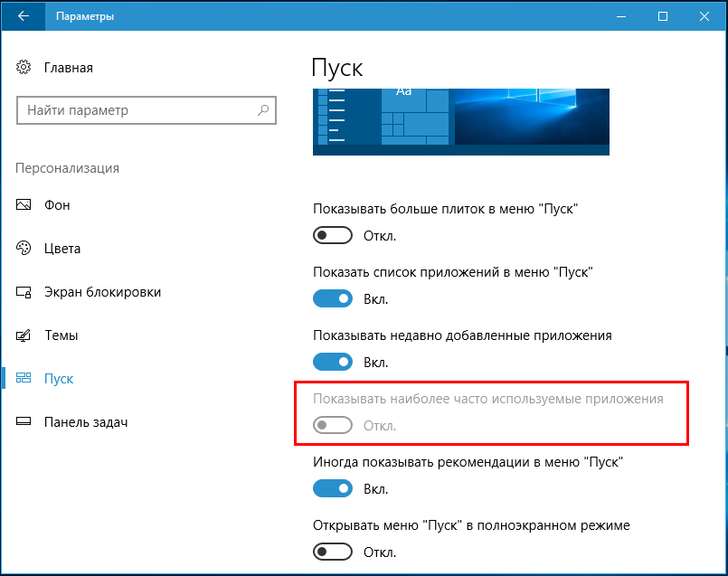
Task: Go to Экран блокировки section
Action: click(102, 292)
